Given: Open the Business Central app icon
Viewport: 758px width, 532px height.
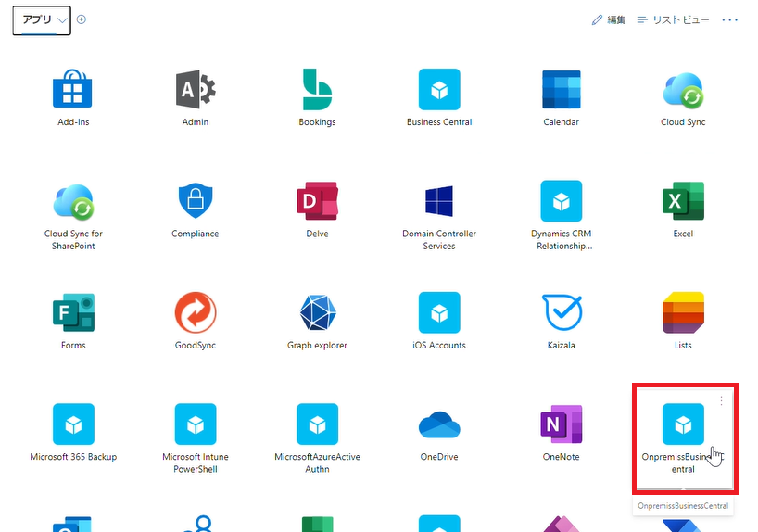Looking at the screenshot, I should [439, 89].
